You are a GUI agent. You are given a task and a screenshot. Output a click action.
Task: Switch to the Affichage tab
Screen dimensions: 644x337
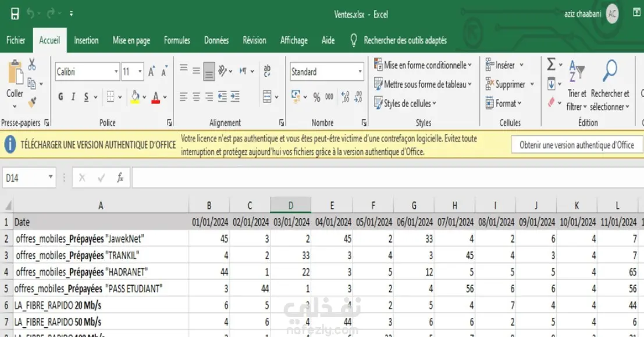pyautogui.click(x=294, y=40)
